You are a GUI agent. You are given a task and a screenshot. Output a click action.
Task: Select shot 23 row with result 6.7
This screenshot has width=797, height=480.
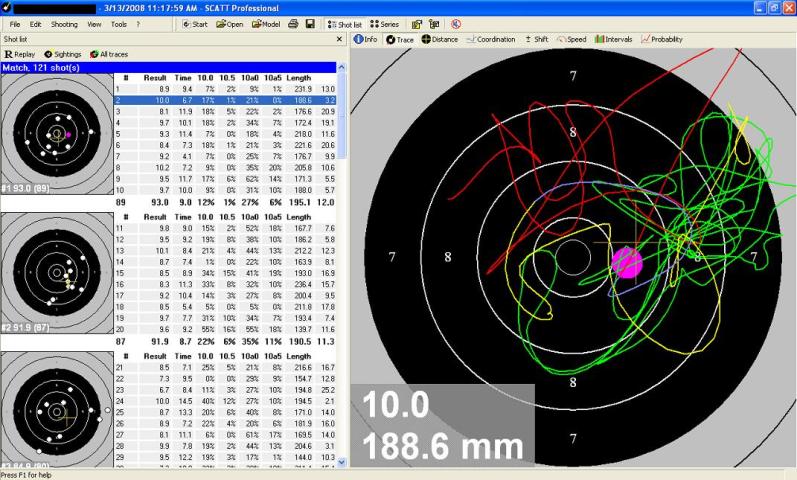tap(225, 390)
